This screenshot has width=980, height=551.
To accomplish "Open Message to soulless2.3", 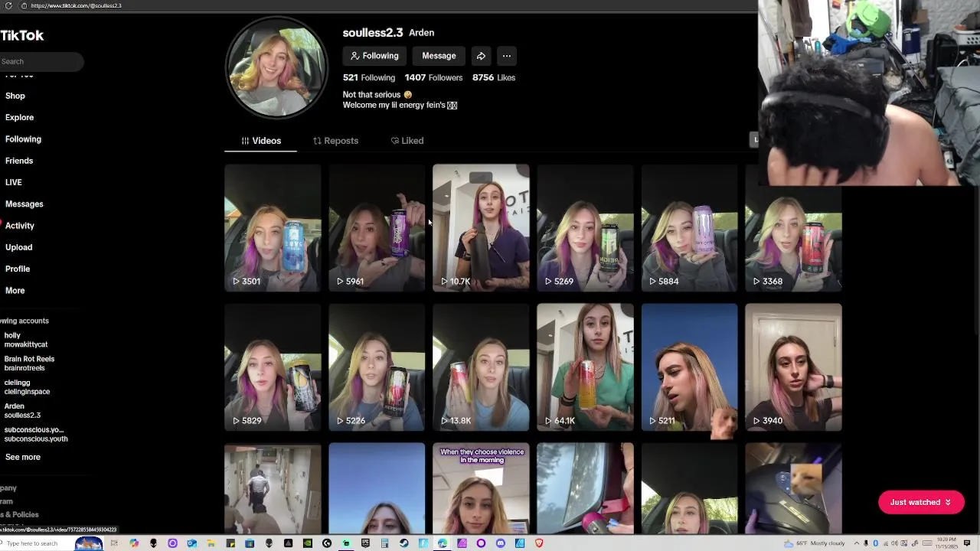I will [439, 56].
